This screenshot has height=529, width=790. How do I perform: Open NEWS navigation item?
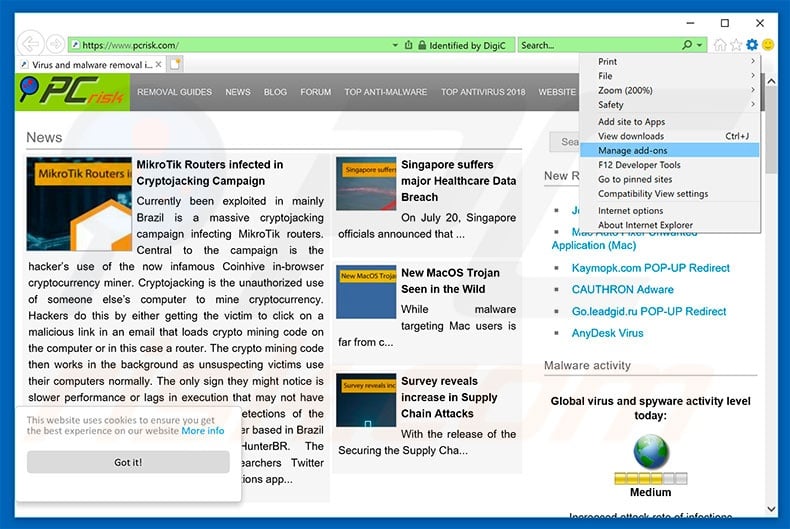click(x=238, y=92)
